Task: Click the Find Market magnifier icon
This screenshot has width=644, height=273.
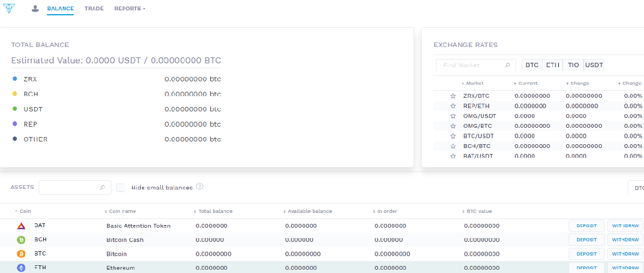Action: (507, 66)
